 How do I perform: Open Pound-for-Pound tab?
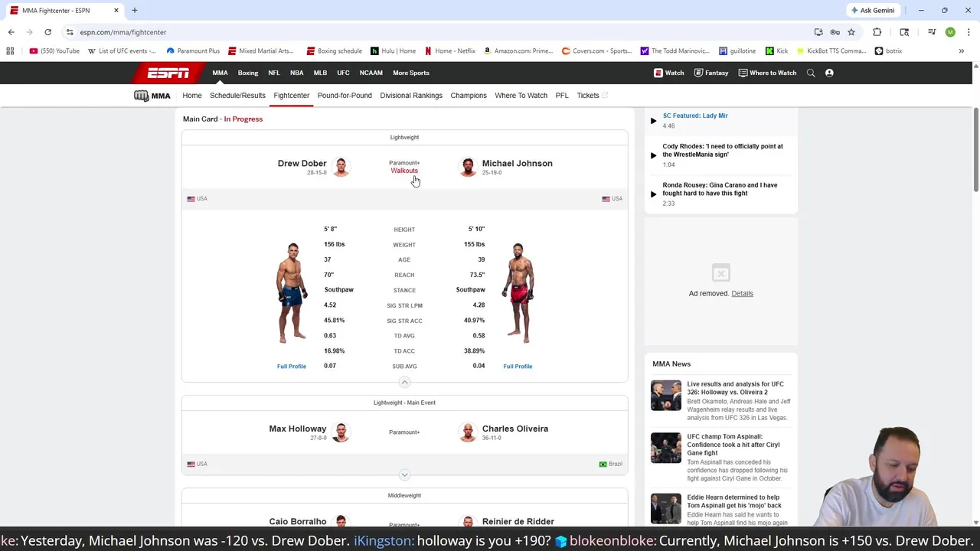(x=345, y=96)
